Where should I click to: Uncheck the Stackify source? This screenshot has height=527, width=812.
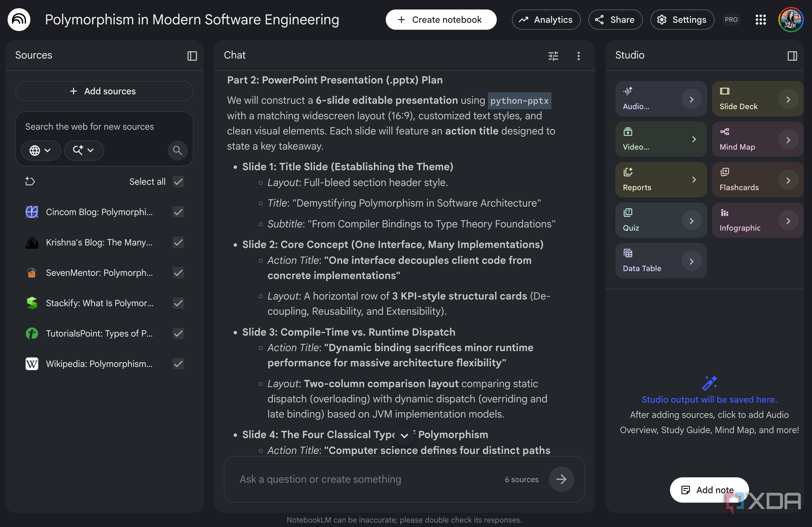coord(178,303)
